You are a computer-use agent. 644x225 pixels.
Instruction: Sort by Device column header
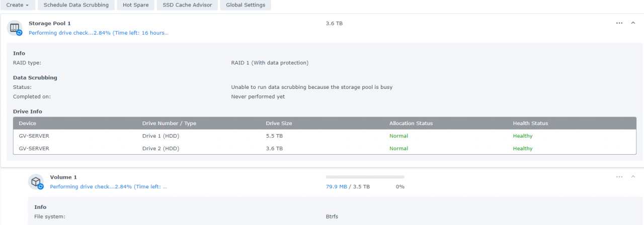[x=28, y=123]
